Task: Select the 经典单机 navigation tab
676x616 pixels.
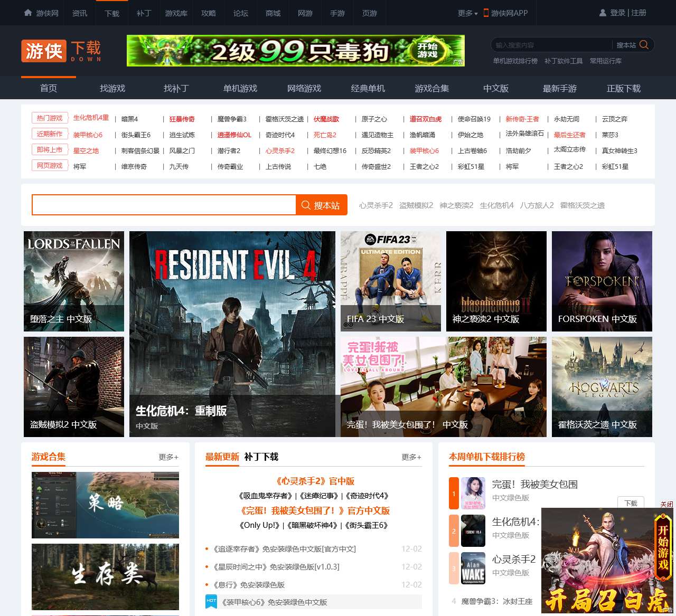Action: (368, 88)
